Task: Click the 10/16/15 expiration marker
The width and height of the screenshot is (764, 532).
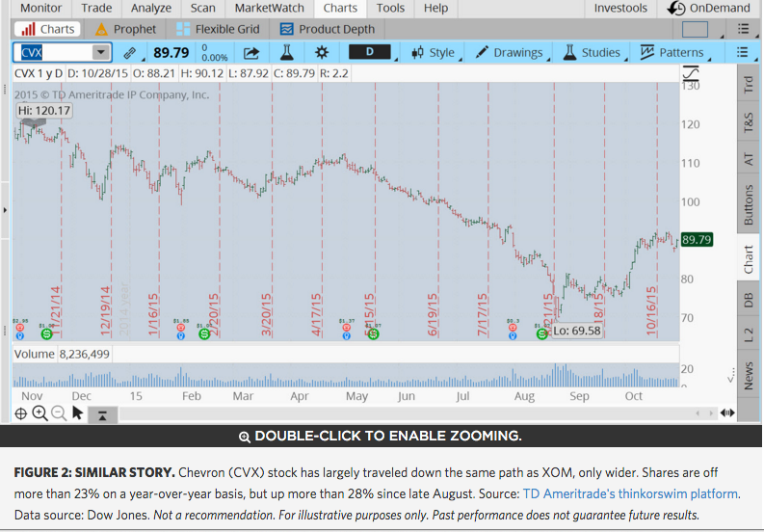Action: (x=651, y=310)
